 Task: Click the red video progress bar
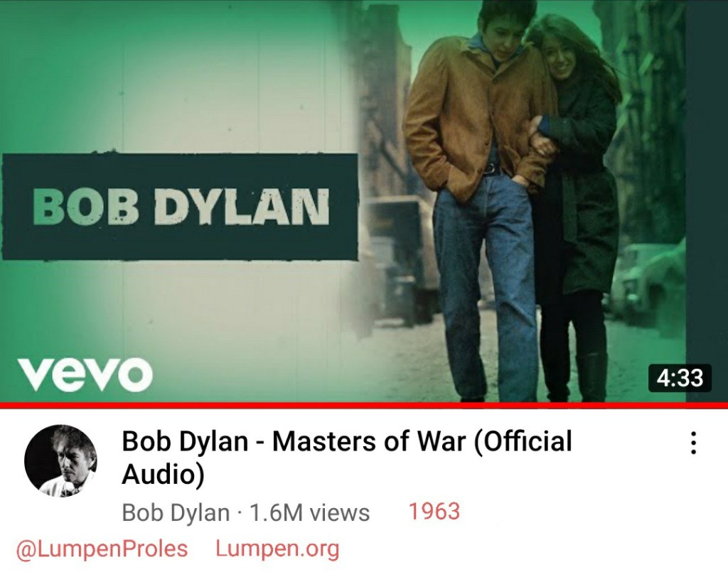pyautogui.click(x=364, y=406)
